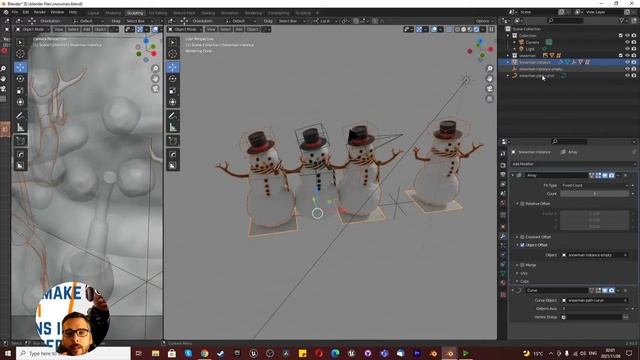The width and height of the screenshot is (640, 360).
Task: Toggle Curve modifier render display
Action: (x=611, y=290)
